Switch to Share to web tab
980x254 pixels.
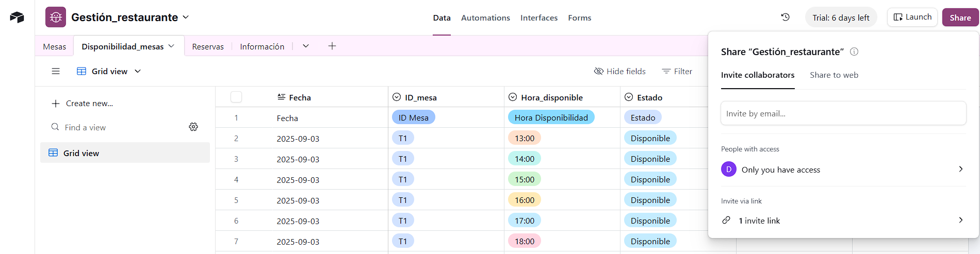(x=834, y=75)
